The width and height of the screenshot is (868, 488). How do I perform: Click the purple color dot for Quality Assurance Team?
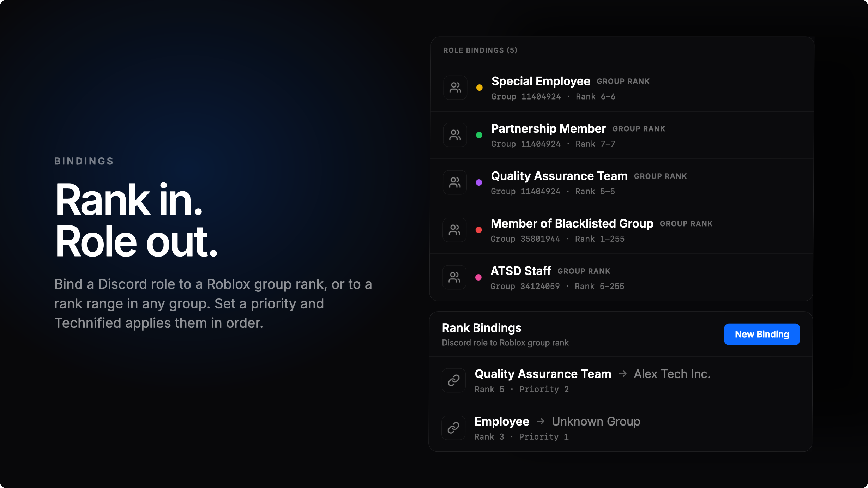[479, 182]
